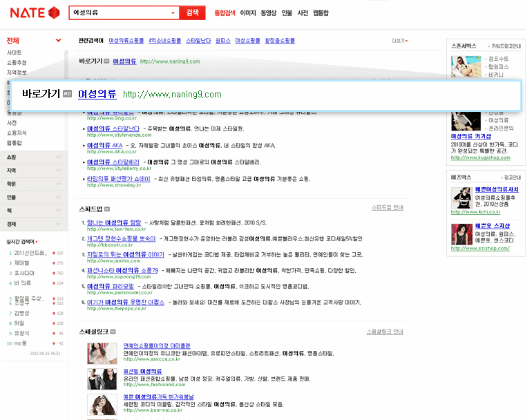Screen dimensions: 532x420
Task: Select 웹통합 in the left sidebar
Action: (15, 143)
